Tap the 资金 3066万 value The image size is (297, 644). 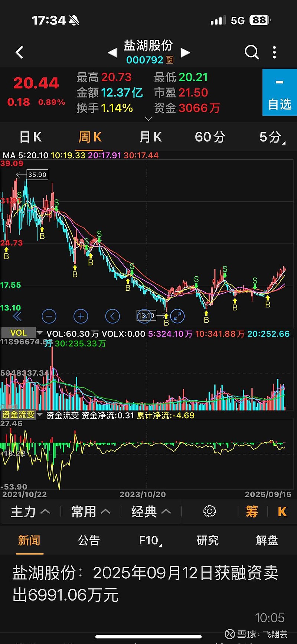click(x=199, y=108)
